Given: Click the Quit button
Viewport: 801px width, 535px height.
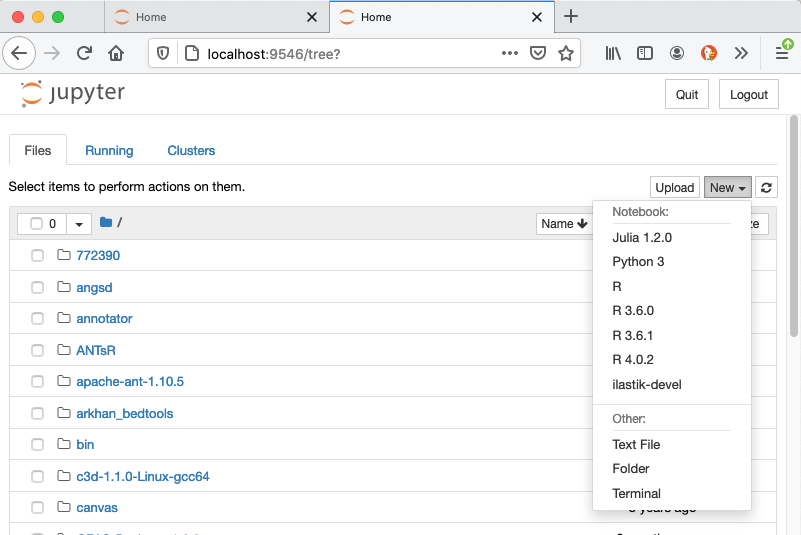Looking at the screenshot, I should (687, 94).
